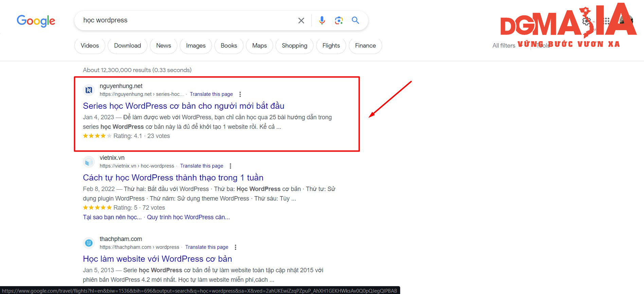
Task: Open All filters menu
Action: point(504,46)
